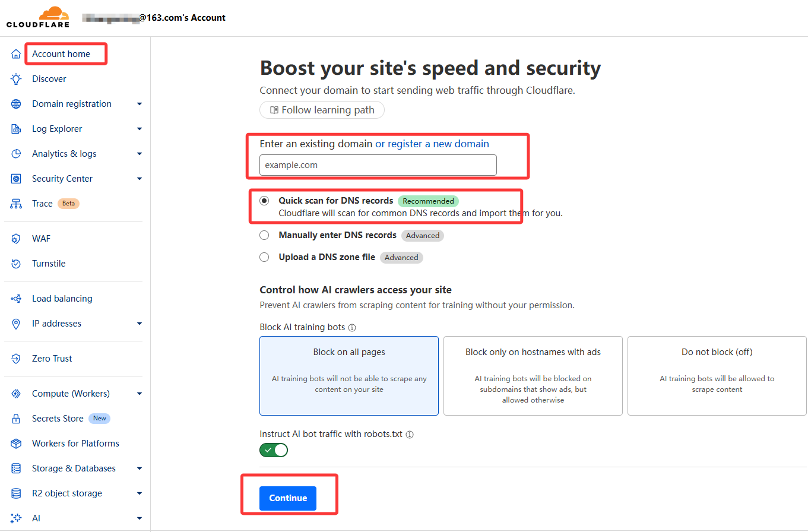Open Account home in sidebar
808x532 pixels.
(x=61, y=54)
